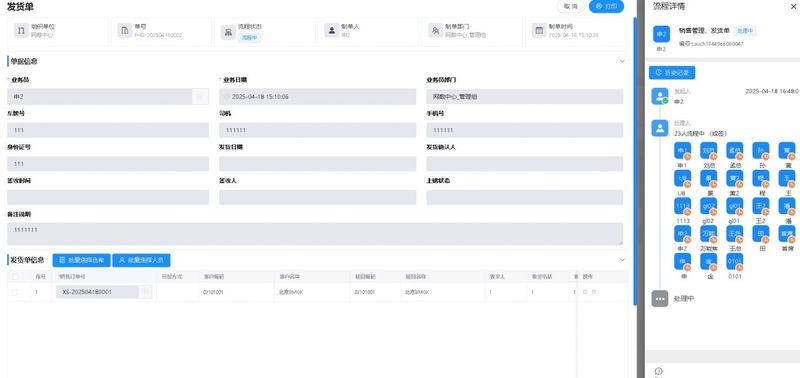Click the 销售订单号 column header
The width and height of the screenshot is (800, 378).
click(71, 276)
